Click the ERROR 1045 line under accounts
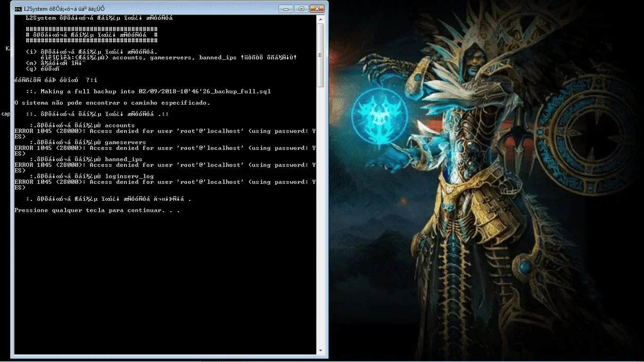The height and width of the screenshot is (362, 644). coord(165,134)
